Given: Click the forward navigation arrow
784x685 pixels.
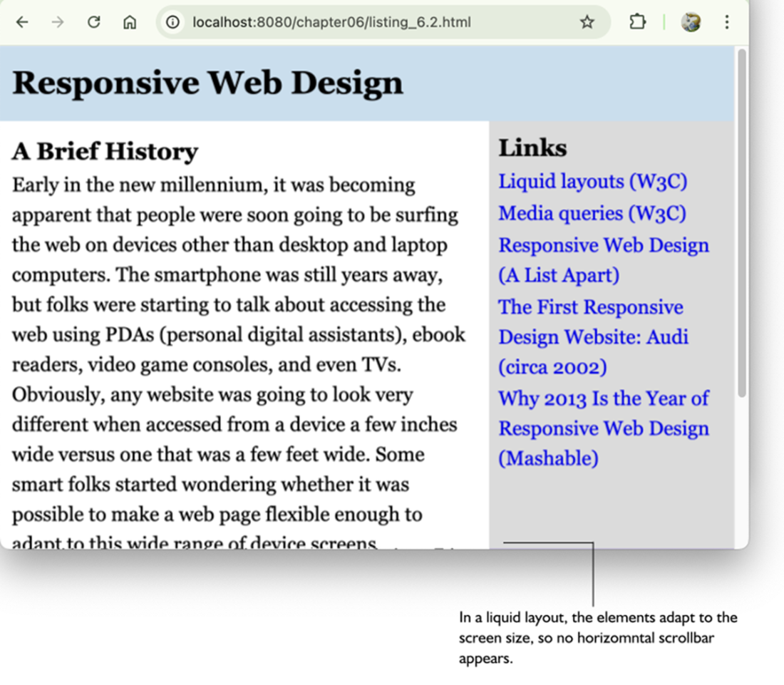Looking at the screenshot, I should pyautogui.click(x=58, y=22).
